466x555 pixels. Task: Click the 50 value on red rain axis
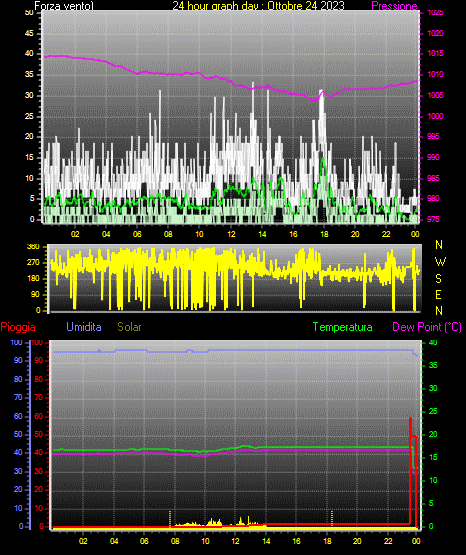(x=39, y=434)
